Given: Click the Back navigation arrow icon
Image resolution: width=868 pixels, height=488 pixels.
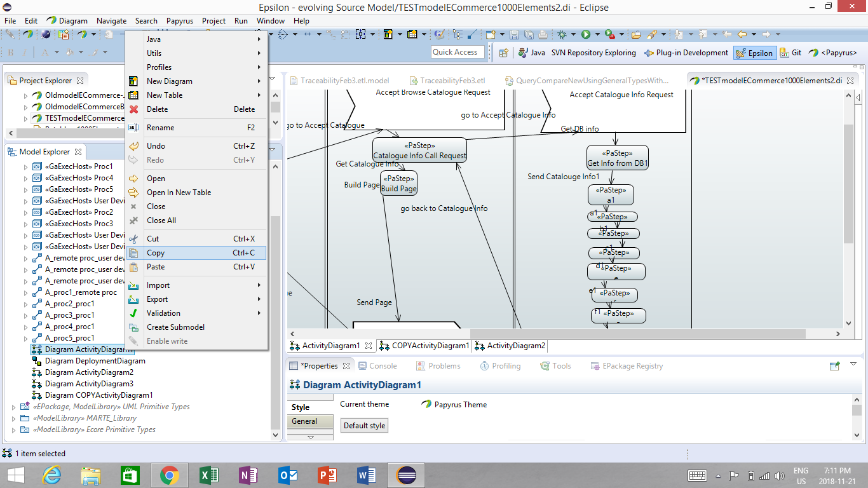Looking at the screenshot, I should 742,34.
